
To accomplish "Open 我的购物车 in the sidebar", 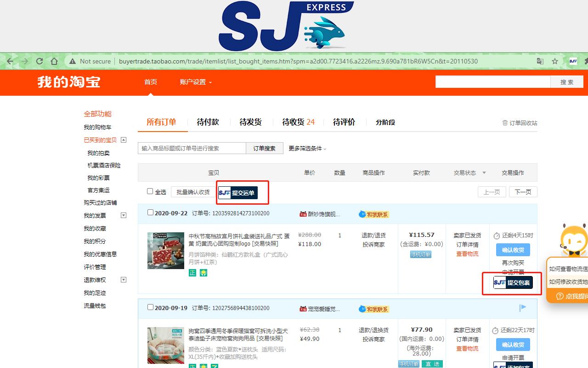I will [x=97, y=127].
